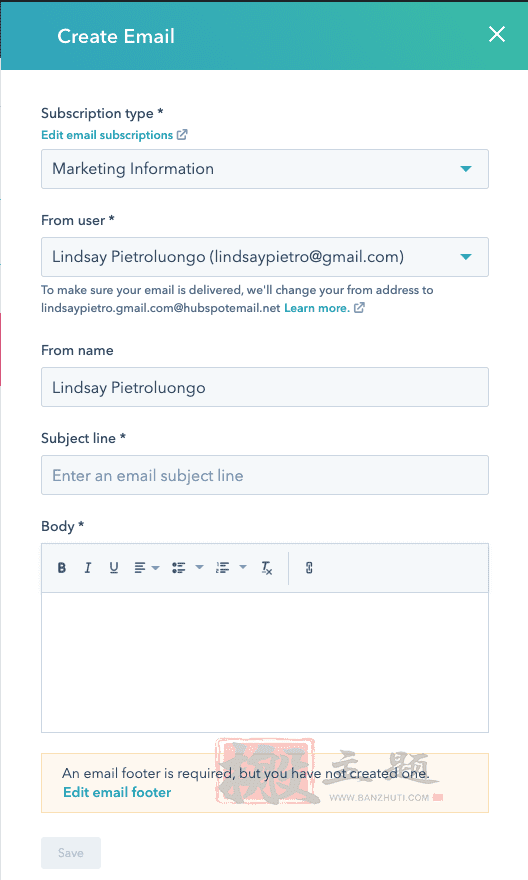This screenshot has height=880, width=528.
Task: Insert a link using the chain icon
Action: [309, 568]
